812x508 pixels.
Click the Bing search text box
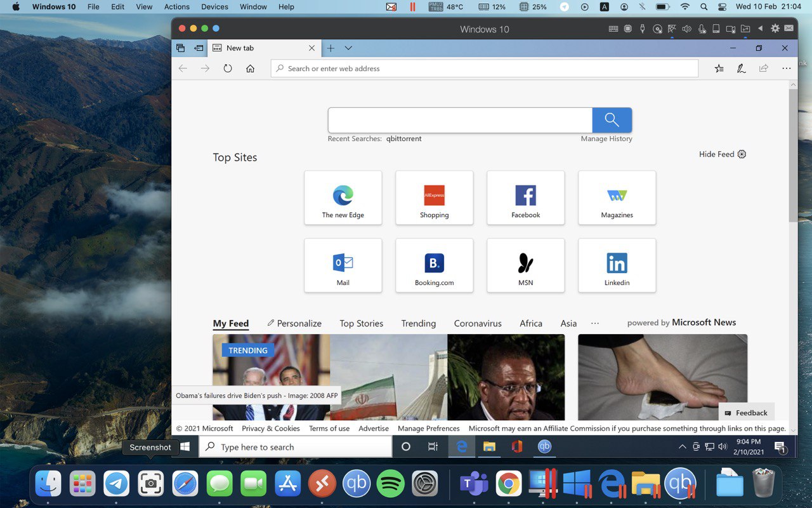coord(460,120)
